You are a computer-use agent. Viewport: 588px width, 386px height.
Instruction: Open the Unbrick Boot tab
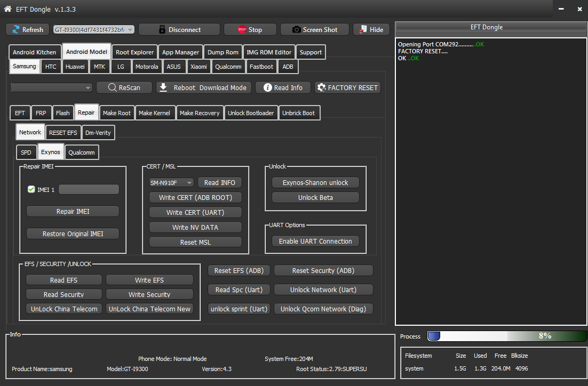pos(298,113)
